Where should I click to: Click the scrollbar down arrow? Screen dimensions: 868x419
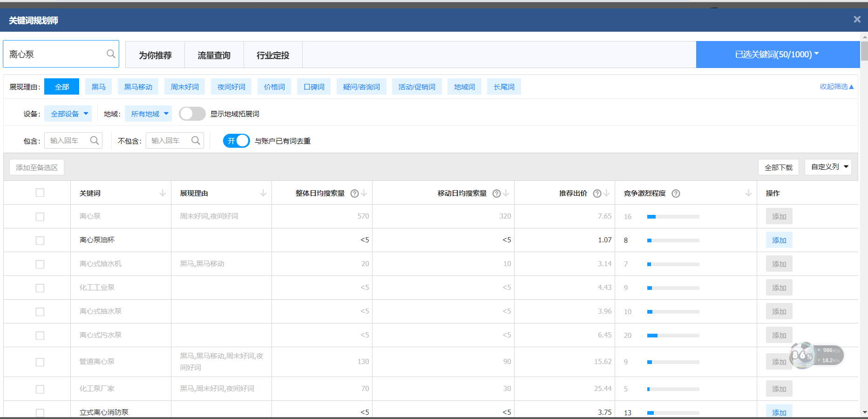[864, 412]
